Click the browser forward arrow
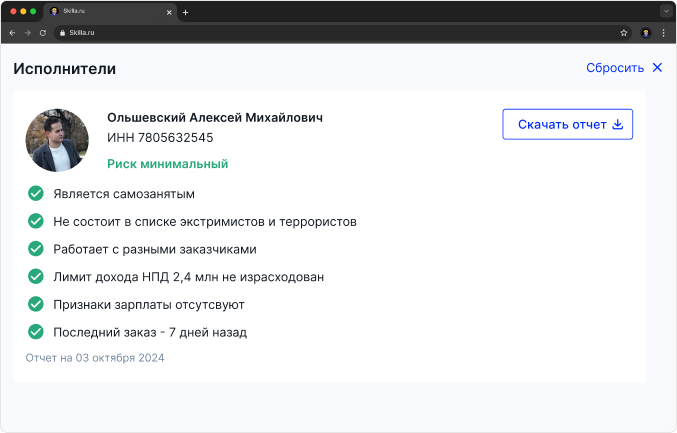Image resolution: width=677 pixels, height=433 pixels. click(28, 33)
